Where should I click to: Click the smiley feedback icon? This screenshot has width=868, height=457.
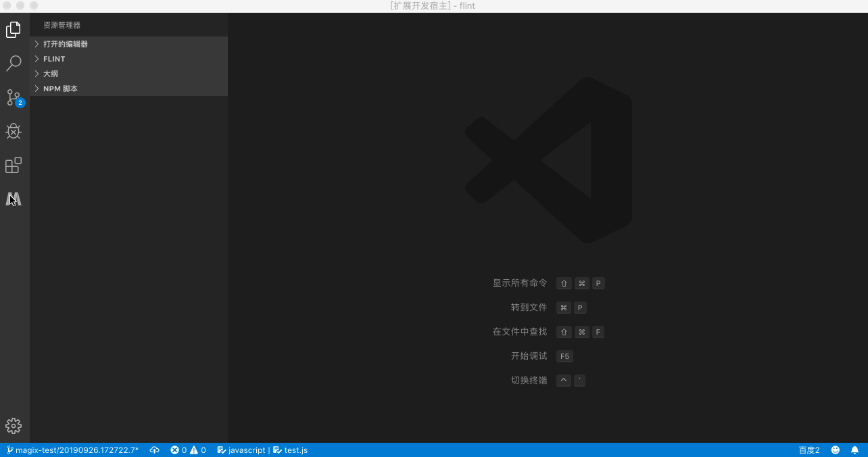(836, 450)
